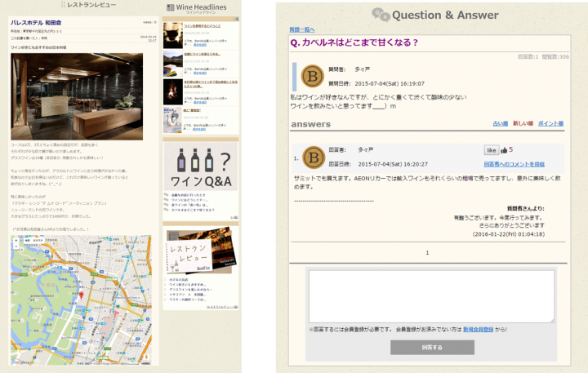This screenshot has height=373, width=588.
Task: Click the answer text area
Action: coord(431,296)
